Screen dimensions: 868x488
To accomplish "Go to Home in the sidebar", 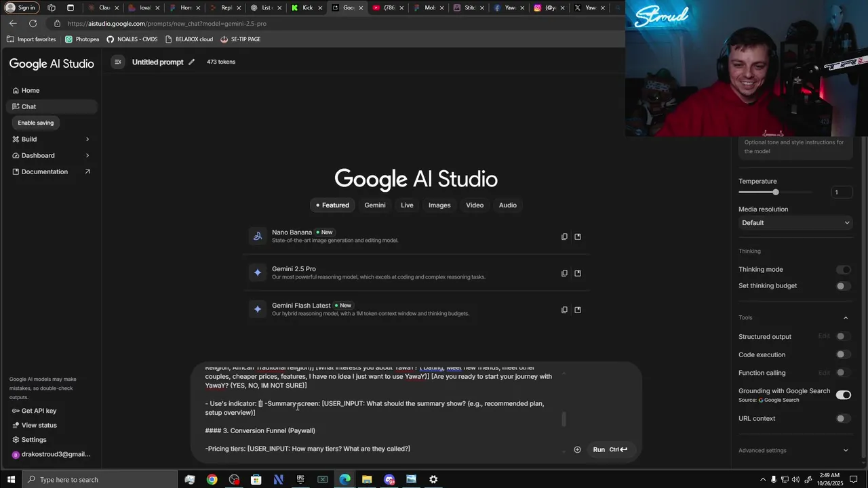I will pos(52,90).
